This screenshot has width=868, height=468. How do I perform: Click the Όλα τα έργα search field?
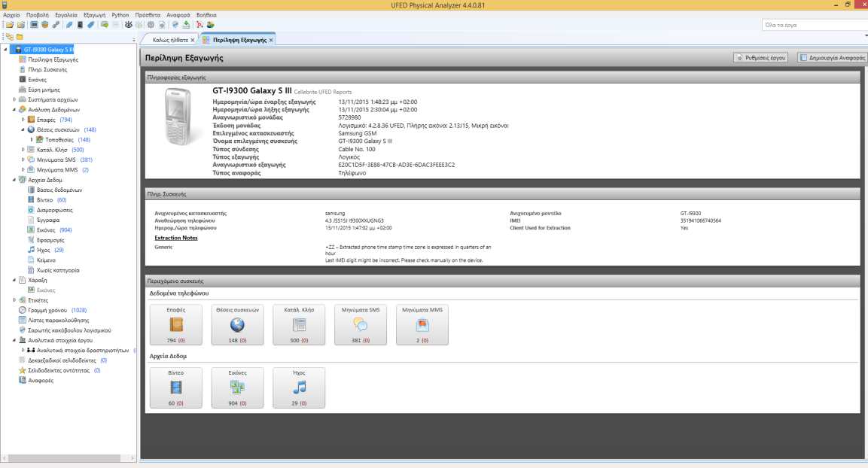[814, 25]
